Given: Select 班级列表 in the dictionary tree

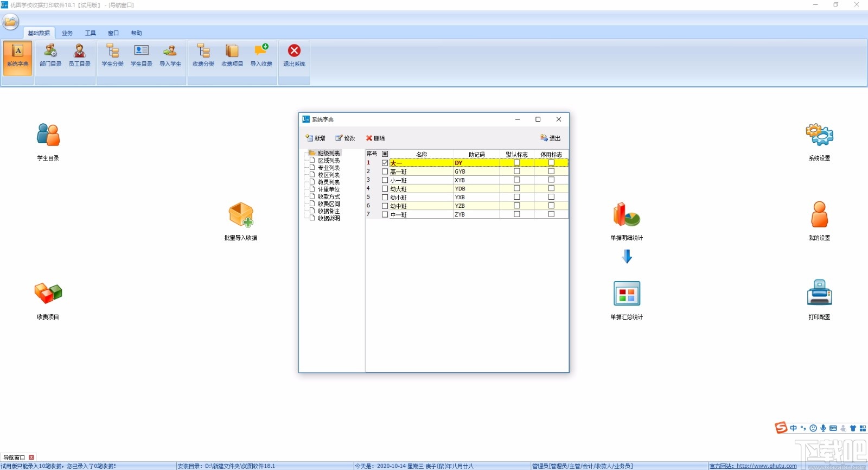Looking at the screenshot, I should [329, 154].
